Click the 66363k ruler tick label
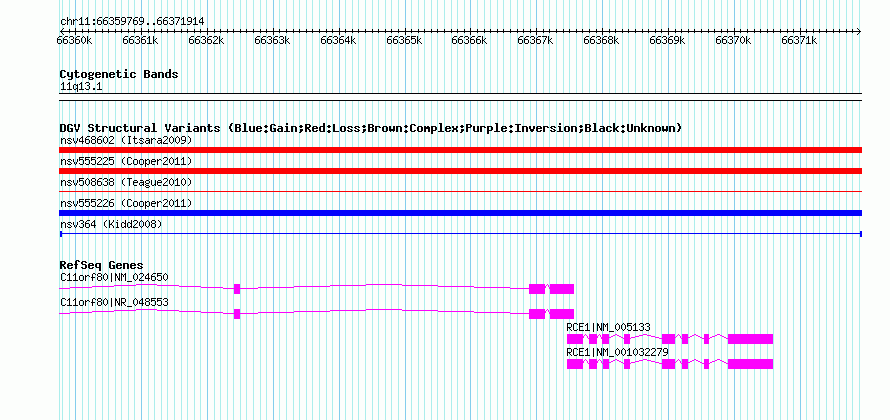890x420 pixels. (272, 40)
